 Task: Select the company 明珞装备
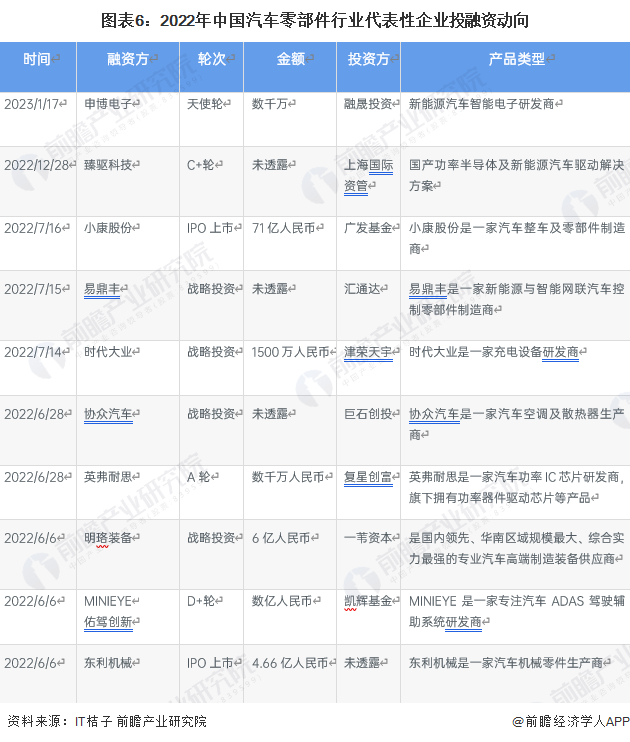click(108, 539)
